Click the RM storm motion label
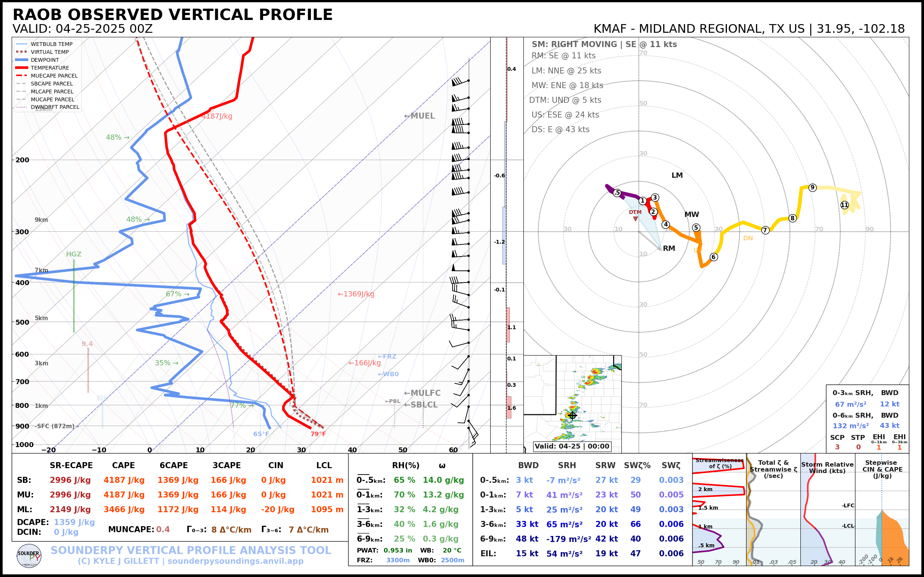 click(669, 249)
